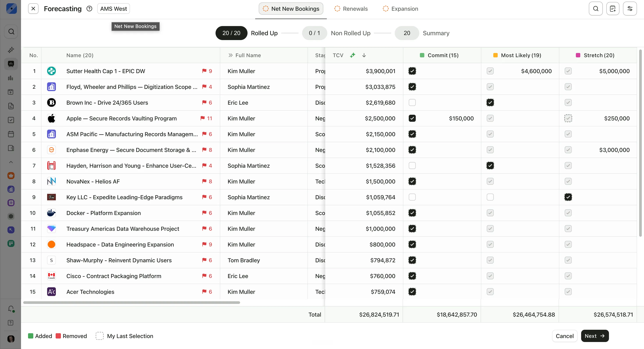Close the Forecasting panel with X
The height and width of the screenshot is (349, 644).
click(x=33, y=9)
